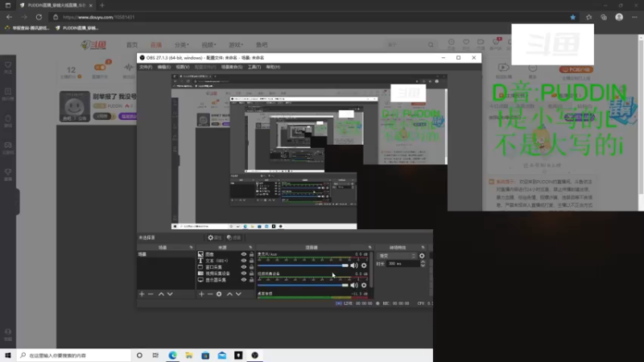The image size is (644, 362).
Task: Adjust the 麦克风/Aux volume slider
Action: 303,265
